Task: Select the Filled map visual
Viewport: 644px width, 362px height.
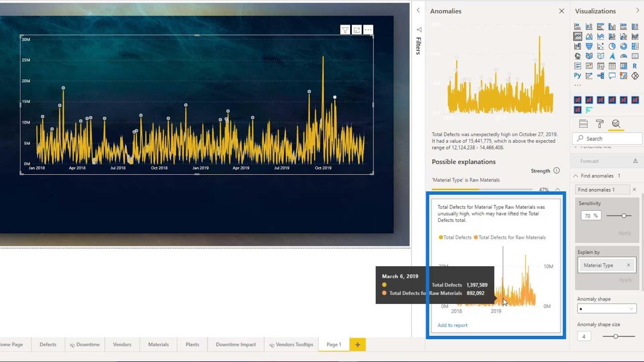Action: pos(589,56)
